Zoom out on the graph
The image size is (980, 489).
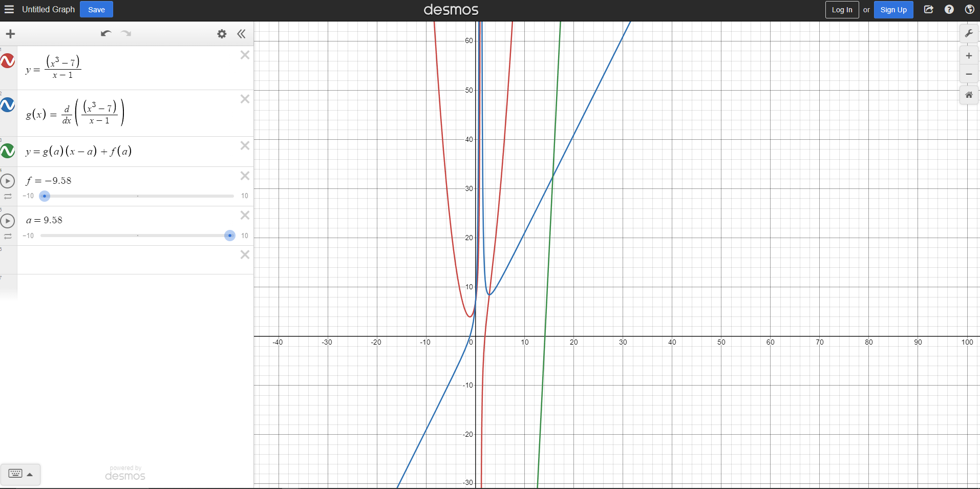(969, 74)
